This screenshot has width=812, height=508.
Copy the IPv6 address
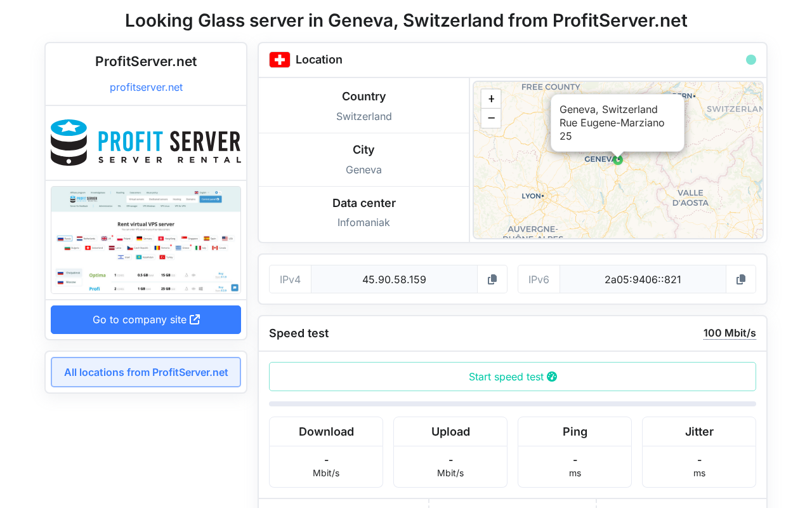point(740,279)
